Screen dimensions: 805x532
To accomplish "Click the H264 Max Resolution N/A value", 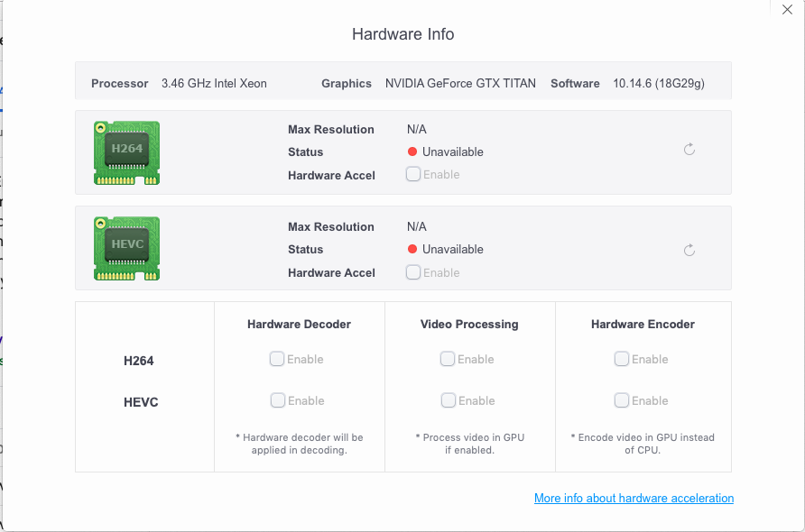I will point(416,129).
